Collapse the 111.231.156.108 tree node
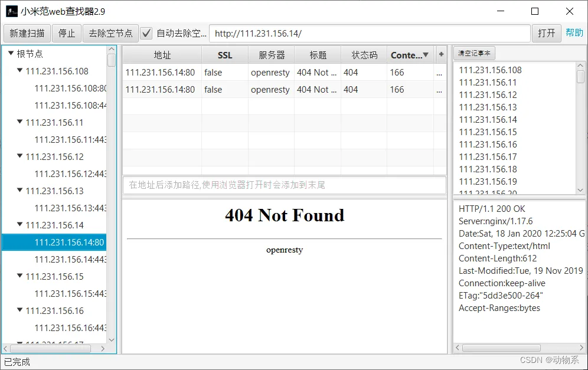This screenshot has height=370, width=588. (20, 70)
